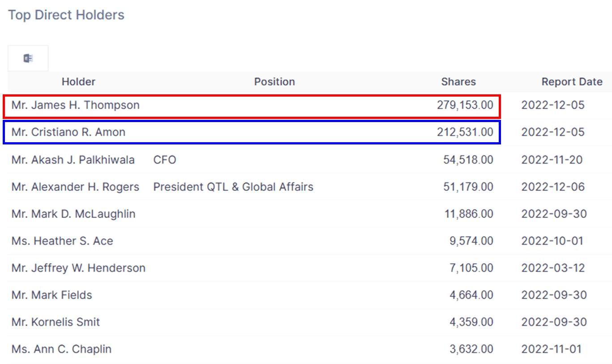This screenshot has width=612, height=364.
Task: Select Mr. James H. Thompson holder row
Action: coord(310,106)
